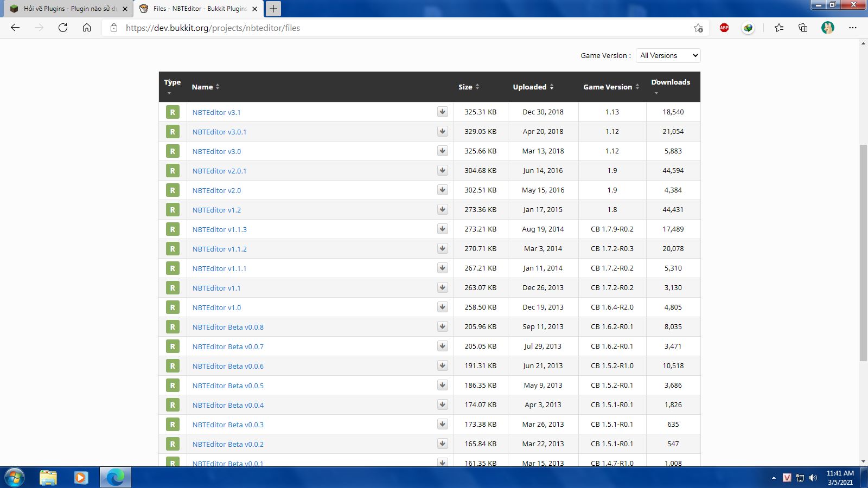868x488 pixels.
Task: Open the browser Collections icon
Action: pyautogui.click(x=803, y=28)
